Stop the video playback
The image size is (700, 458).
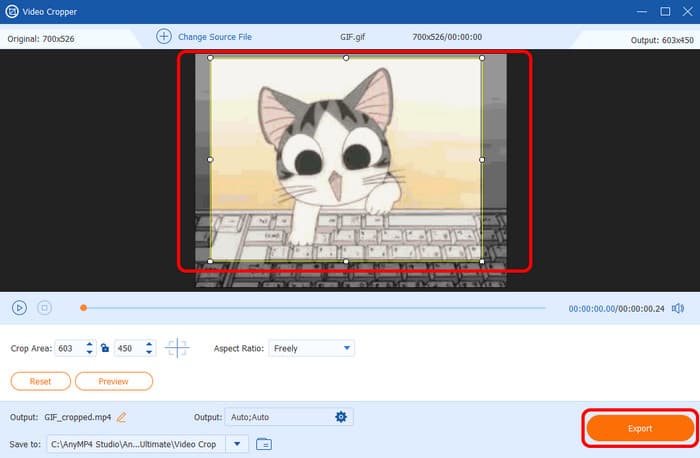point(44,308)
